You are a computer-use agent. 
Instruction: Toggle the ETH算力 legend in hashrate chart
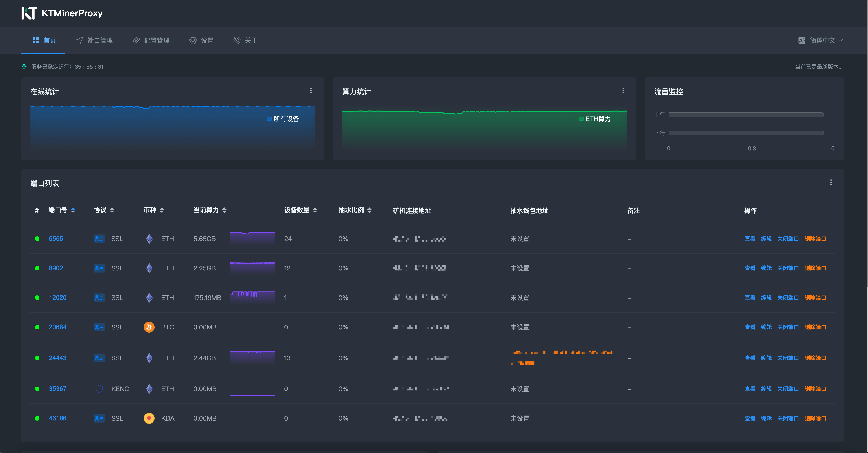pyautogui.click(x=594, y=119)
